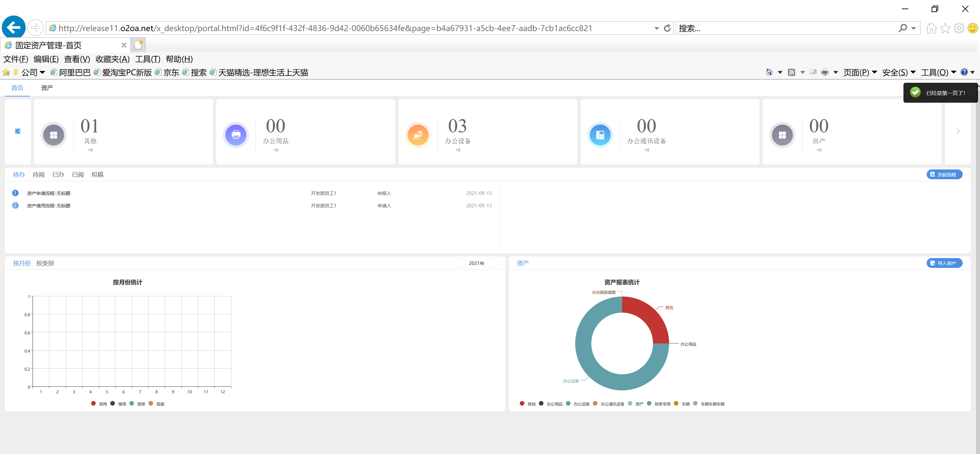Open the 收藏夹(A) menu
Image resolution: width=980 pixels, height=454 pixels.
(112, 59)
